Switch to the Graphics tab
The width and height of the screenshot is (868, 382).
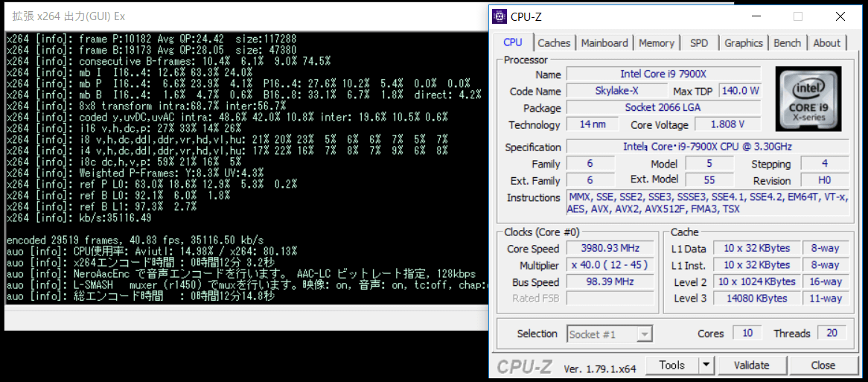(x=744, y=42)
